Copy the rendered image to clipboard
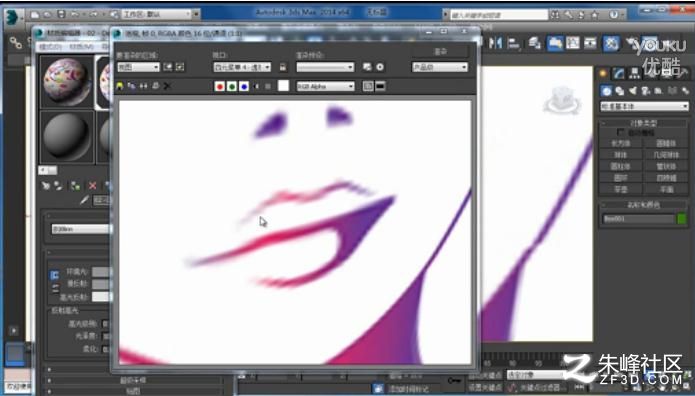The width and height of the screenshot is (695, 396). [132, 86]
